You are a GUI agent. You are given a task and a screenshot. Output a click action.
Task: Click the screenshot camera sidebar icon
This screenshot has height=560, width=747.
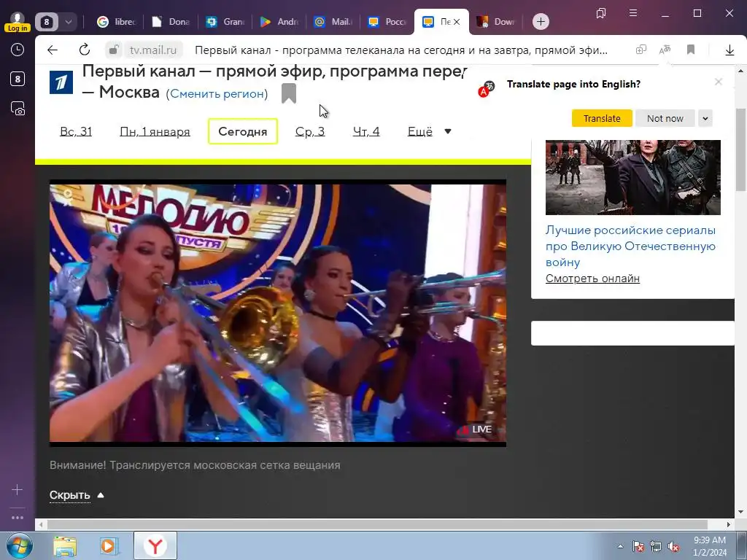[x=18, y=109]
